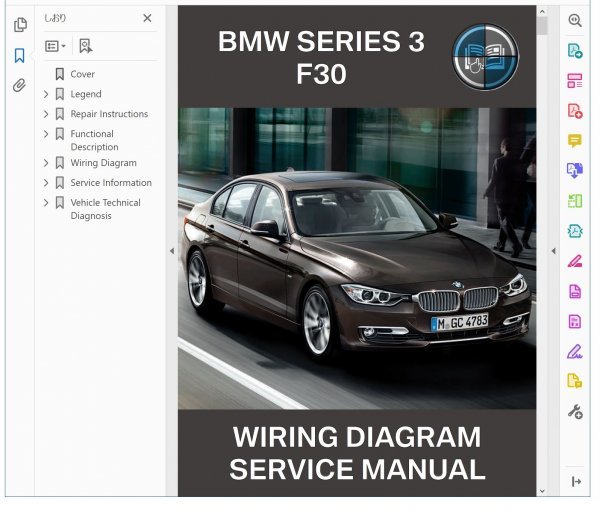Screen dimensions: 600x509
Task: Open the Compress PDF tool icon
Action: [x=575, y=231]
